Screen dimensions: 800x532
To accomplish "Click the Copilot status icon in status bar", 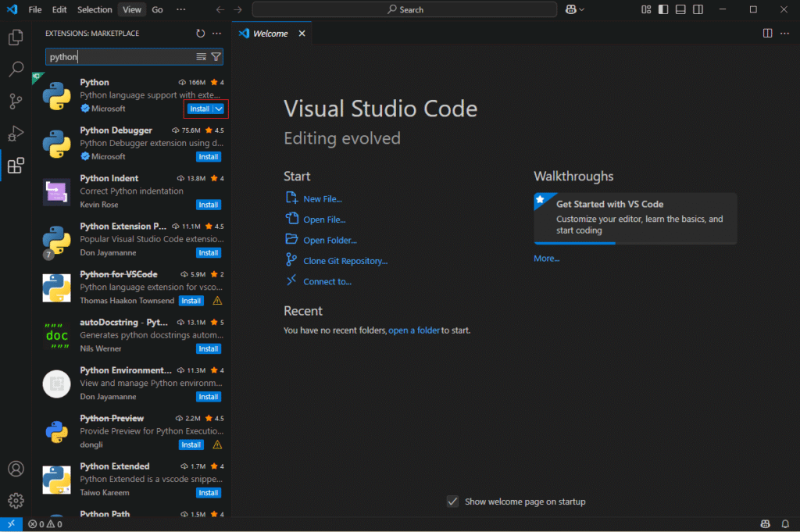I will (766, 524).
